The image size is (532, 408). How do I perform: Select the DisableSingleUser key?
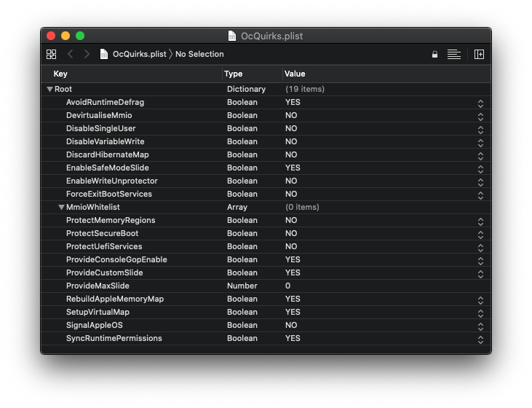pos(100,128)
